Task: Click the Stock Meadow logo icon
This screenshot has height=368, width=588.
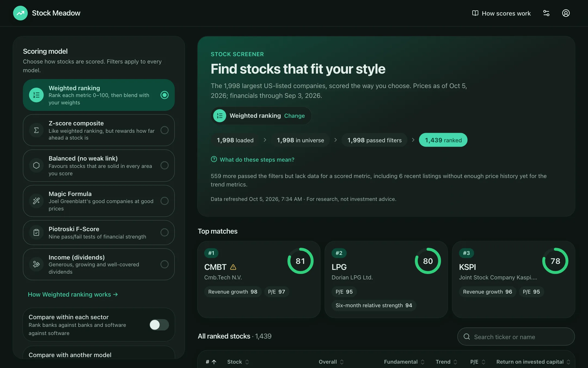Action: tap(20, 13)
